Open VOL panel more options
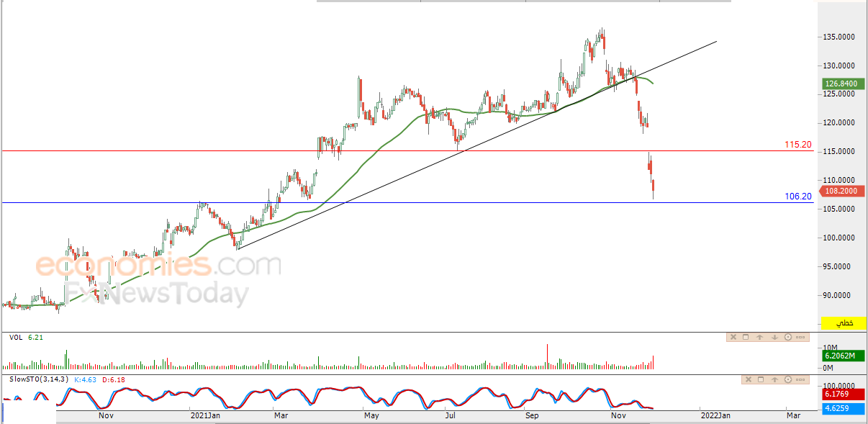 click(x=802, y=337)
